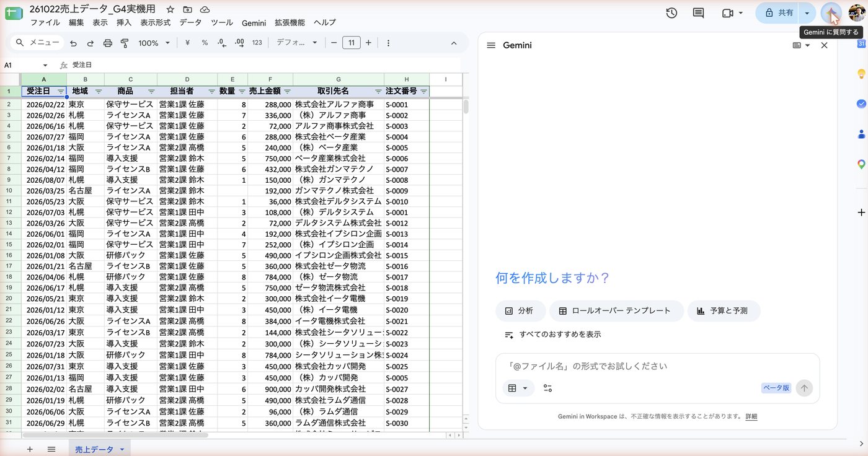Screen dimensions: 868x456
Task: Open version history clock icon
Action: pos(671,13)
